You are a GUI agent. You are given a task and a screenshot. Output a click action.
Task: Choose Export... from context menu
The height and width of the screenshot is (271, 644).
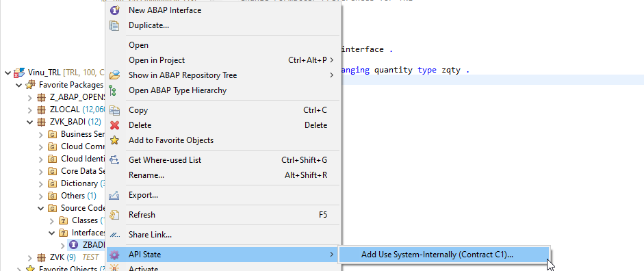click(x=223, y=195)
